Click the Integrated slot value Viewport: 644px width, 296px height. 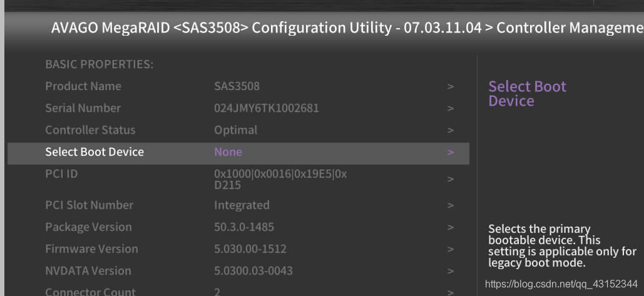(x=242, y=205)
